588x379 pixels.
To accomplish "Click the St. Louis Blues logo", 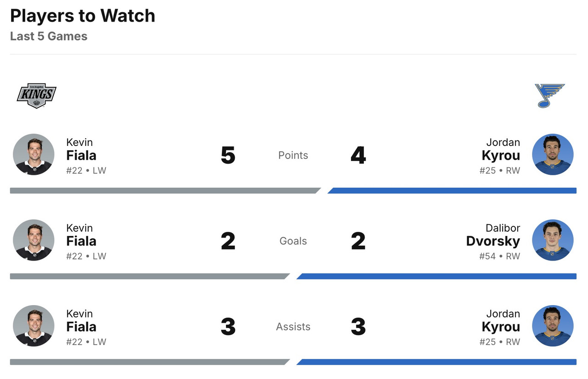I will click(x=550, y=95).
